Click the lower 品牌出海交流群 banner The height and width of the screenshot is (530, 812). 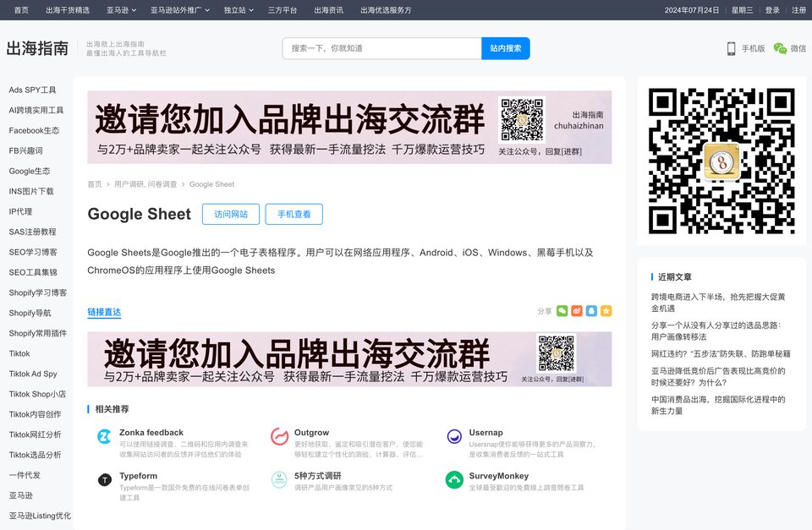point(349,359)
